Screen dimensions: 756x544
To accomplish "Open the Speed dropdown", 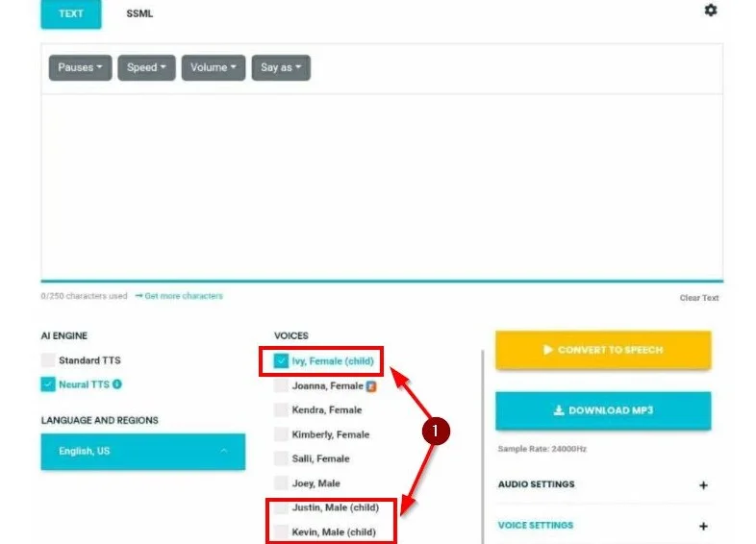I will pyautogui.click(x=146, y=67).
